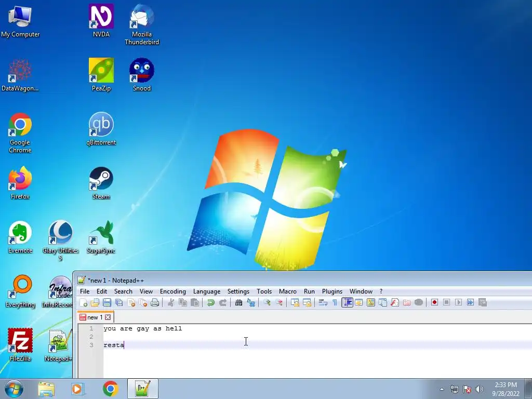Open the Macro menu

[288, 291]
